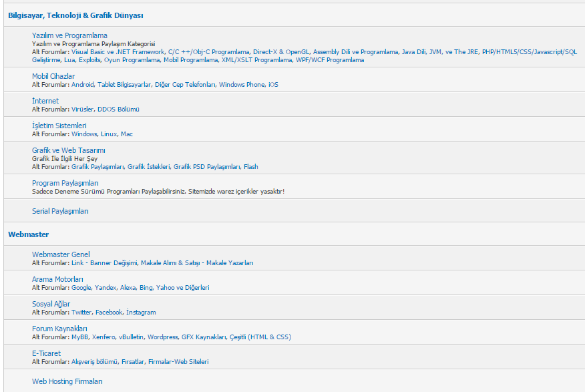Open the Windows Phone subforum

(242, 85)
